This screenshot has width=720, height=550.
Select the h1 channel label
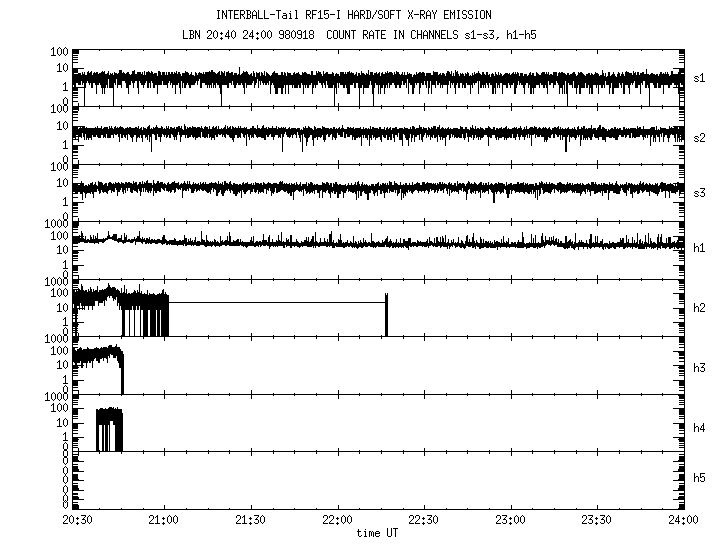(700, 249)
